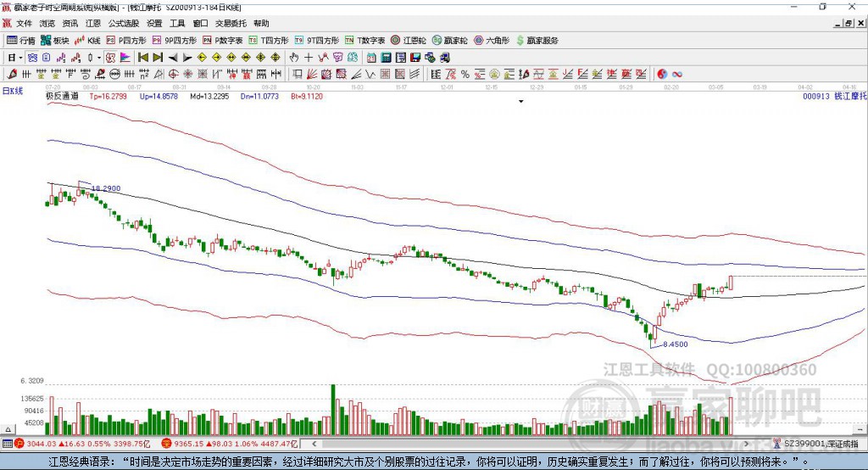
Task: Open the T数字表 tool
Action: 364,41
